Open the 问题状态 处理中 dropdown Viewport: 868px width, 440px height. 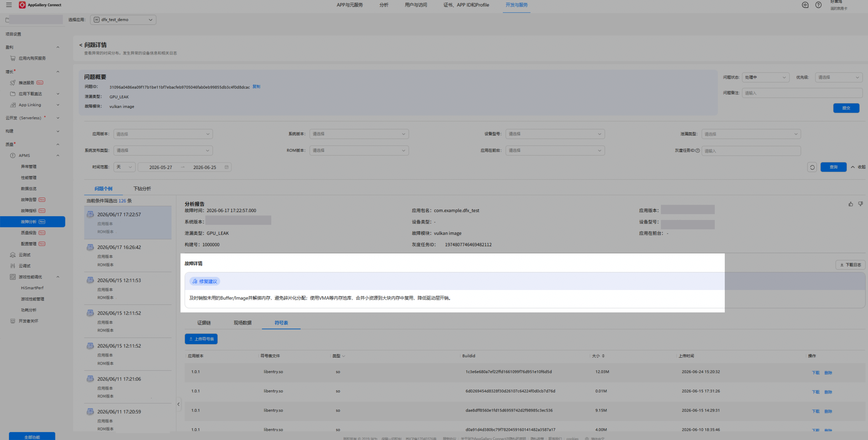click(x=765, y=77)
